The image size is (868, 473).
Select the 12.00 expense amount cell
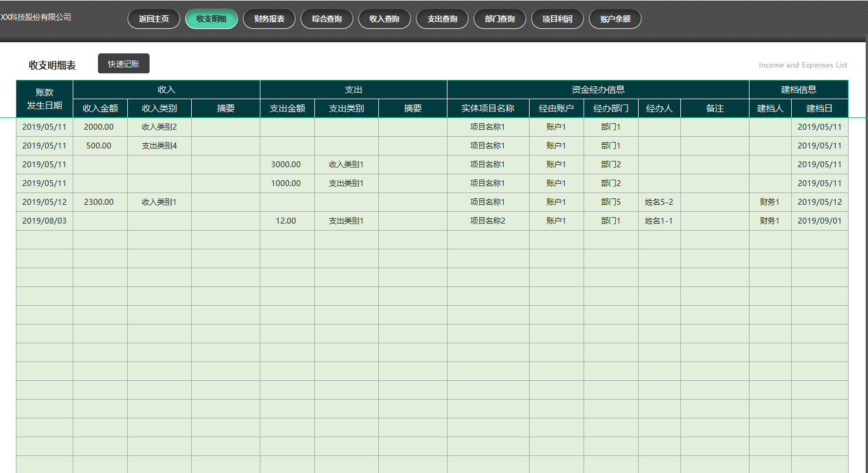[x=286, y=221]
